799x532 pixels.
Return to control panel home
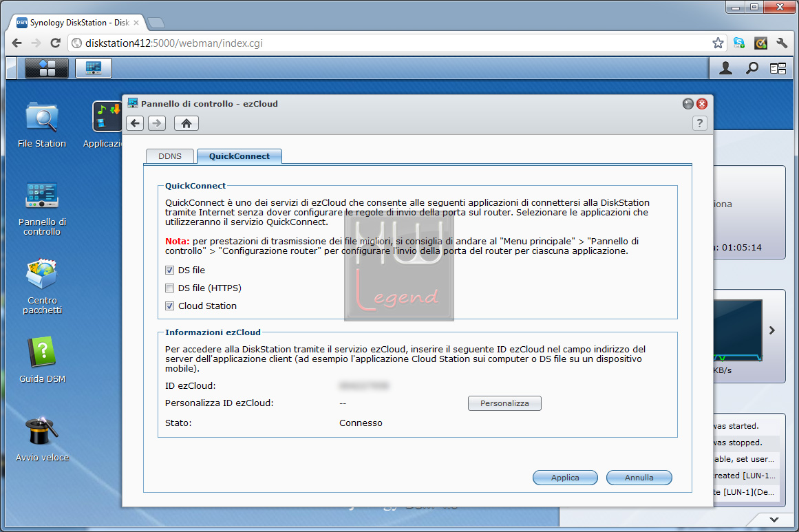coord(187,123)
